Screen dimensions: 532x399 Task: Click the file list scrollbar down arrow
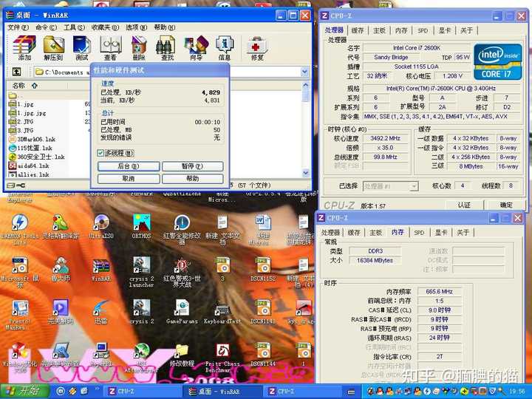(305, 173)
